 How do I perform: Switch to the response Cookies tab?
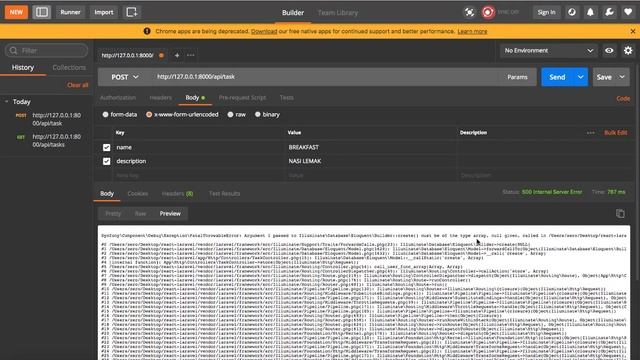[x=138, y=193]
